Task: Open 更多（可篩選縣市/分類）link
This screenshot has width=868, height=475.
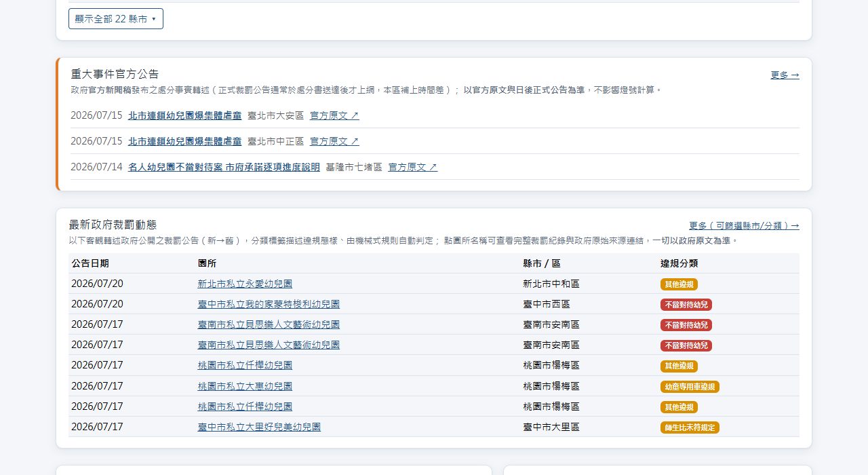Action: pos(744,226)
